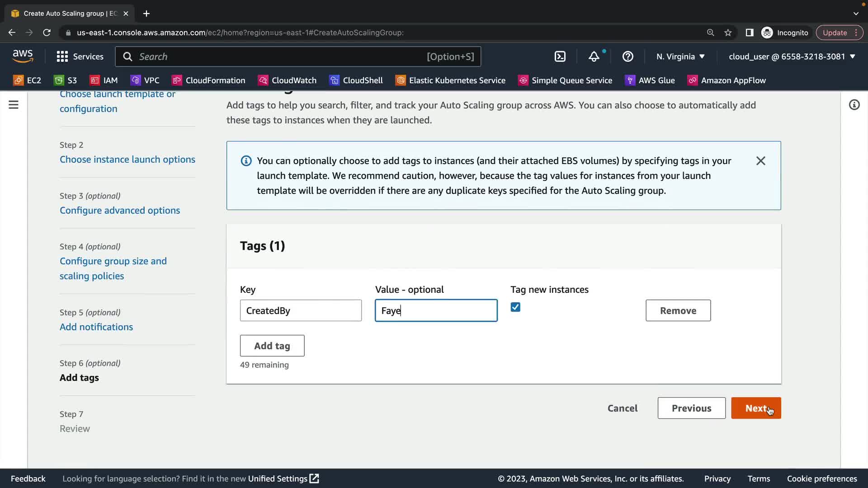Open the info panel icon at right
Viewport: 868px width, 488px height.
coord(854,105)
